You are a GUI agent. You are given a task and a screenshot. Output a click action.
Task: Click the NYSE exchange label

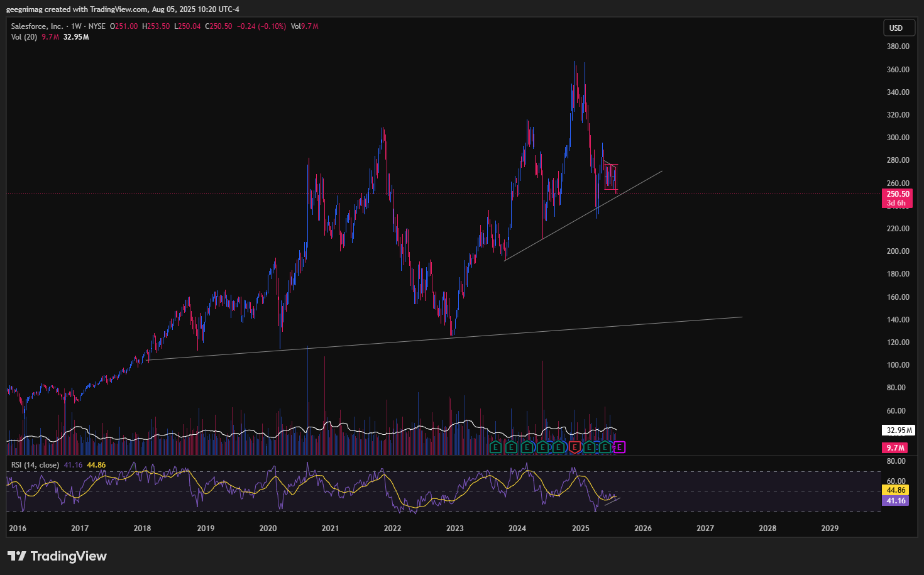click(97, 26)
